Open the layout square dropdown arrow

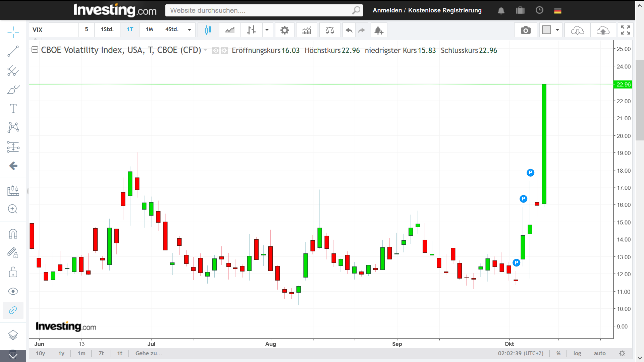point(557,30)
